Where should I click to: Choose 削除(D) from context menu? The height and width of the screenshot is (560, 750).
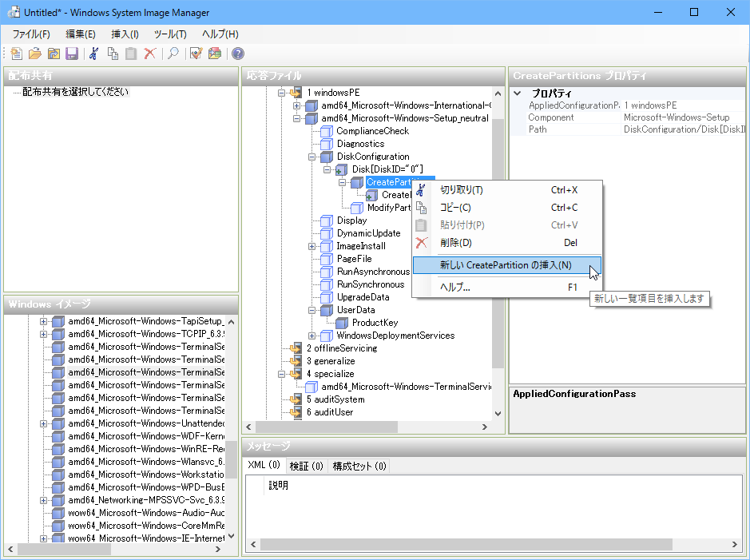point(506,243)
